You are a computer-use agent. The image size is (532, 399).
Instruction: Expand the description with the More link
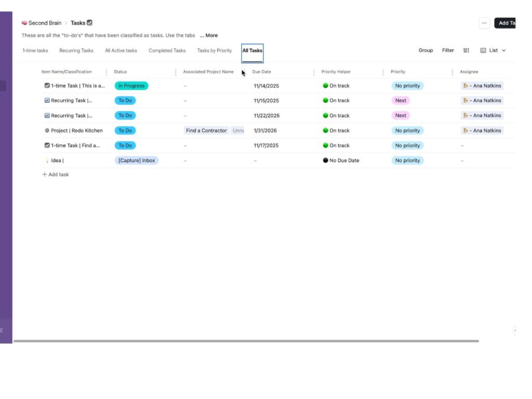(x=209, y=35)
